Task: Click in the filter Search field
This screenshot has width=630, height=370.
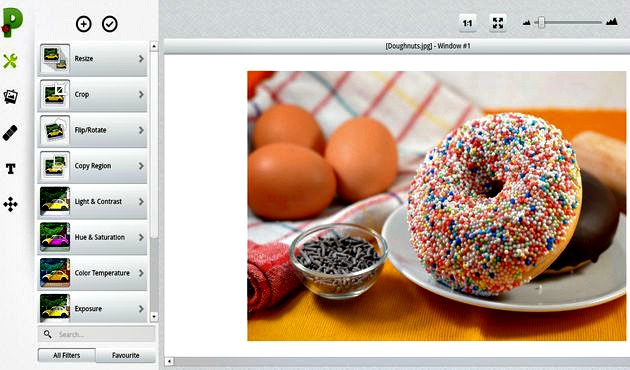Action: tap(96, 334)
